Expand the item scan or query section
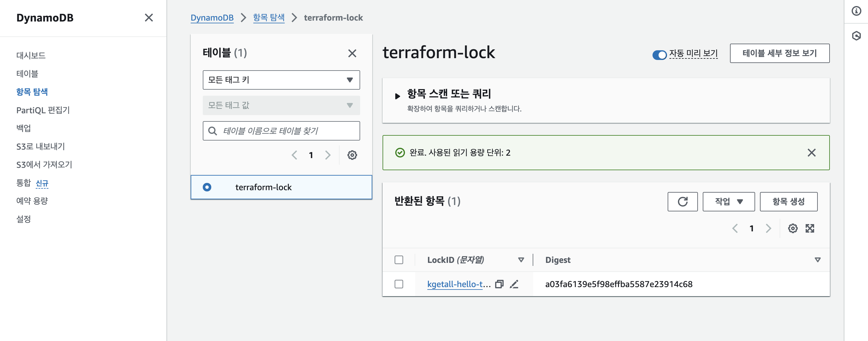The height and width of the screenshot is (341, 868). (x=397, y=96)
